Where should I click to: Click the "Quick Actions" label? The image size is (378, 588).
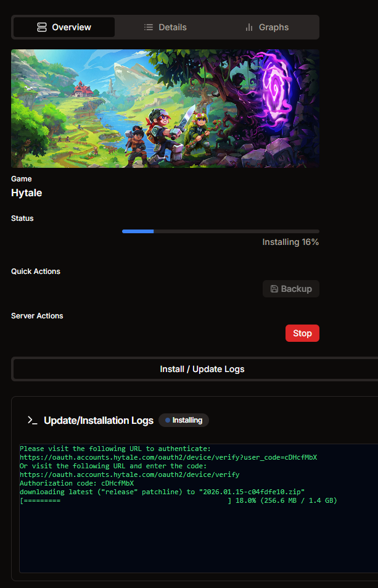click(x=36, y=271)
